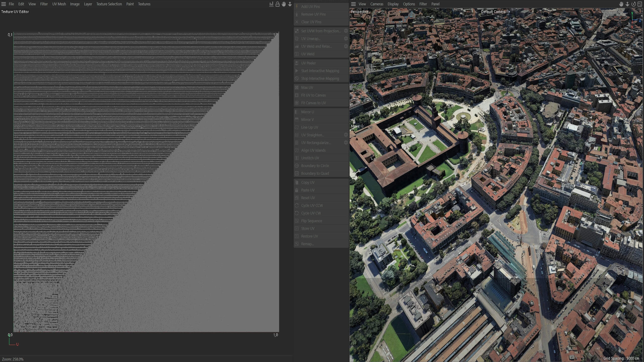This screenshot has height=362, width=644.
Task: Click Add UV Pins command
Action: [321, 7]
